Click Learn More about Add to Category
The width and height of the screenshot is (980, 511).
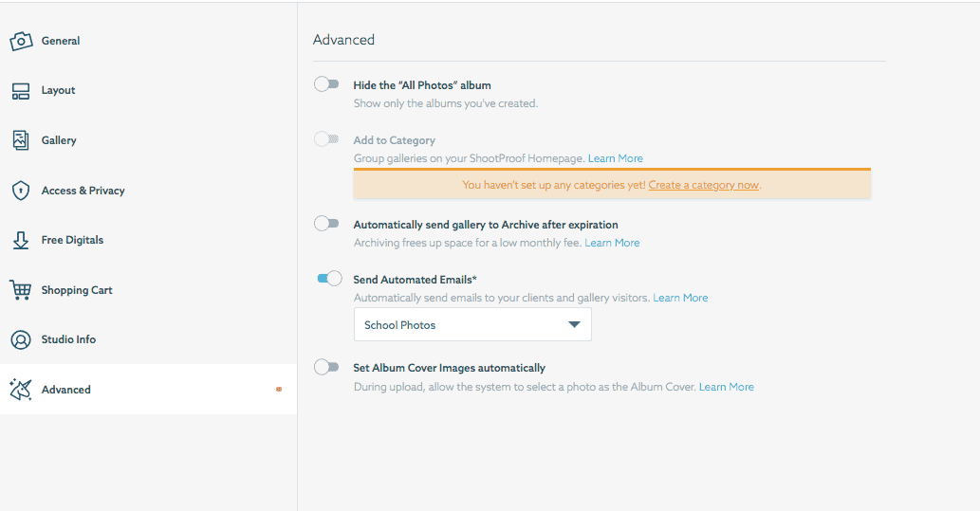(615, 158)
